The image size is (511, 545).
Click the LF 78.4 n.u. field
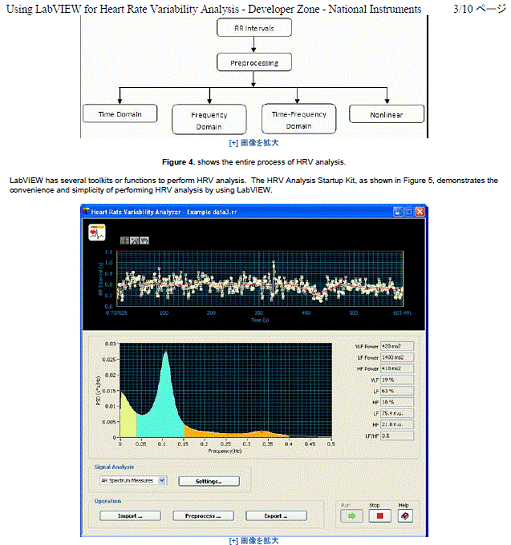tap(397, 413)
